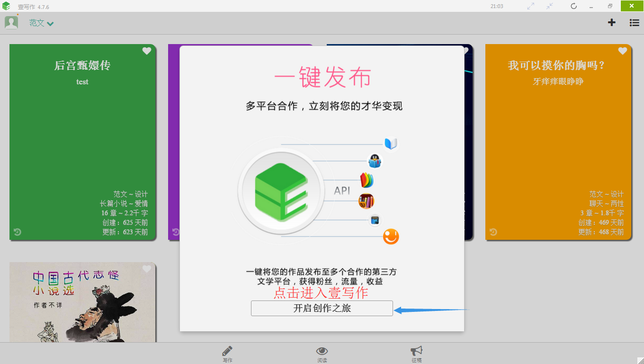Switch to the 征稿 megaphone tab
This screenshot has width=644, height=364.
tap(417, 354)
